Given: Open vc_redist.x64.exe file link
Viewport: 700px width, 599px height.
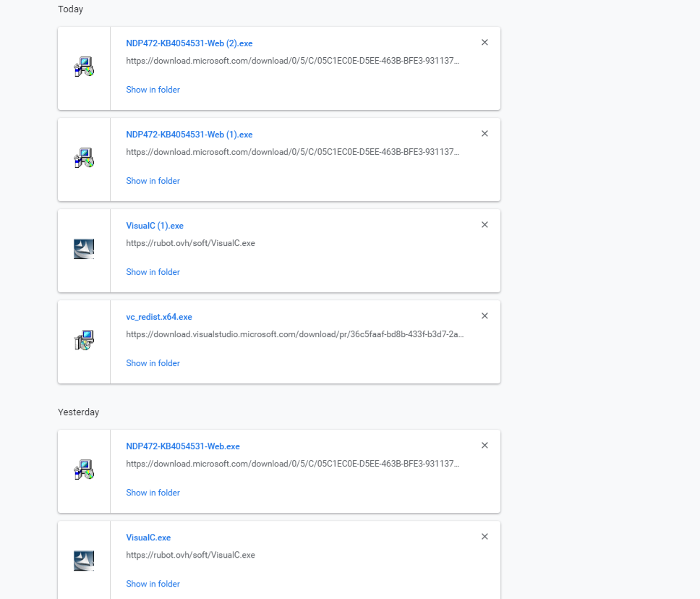Looking at the screenshot, I should (x=159, y=317).
